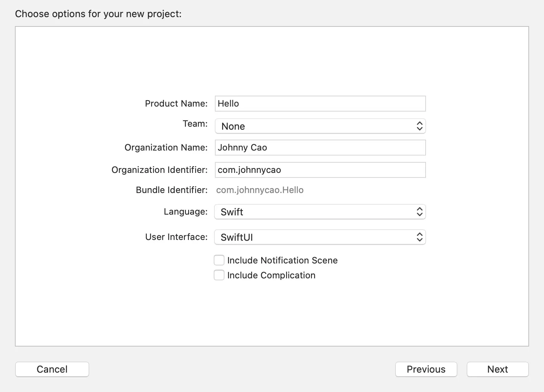Click the Organization Identifier label
The height and width of the screenshot is (392, 544).
[159, 170]
